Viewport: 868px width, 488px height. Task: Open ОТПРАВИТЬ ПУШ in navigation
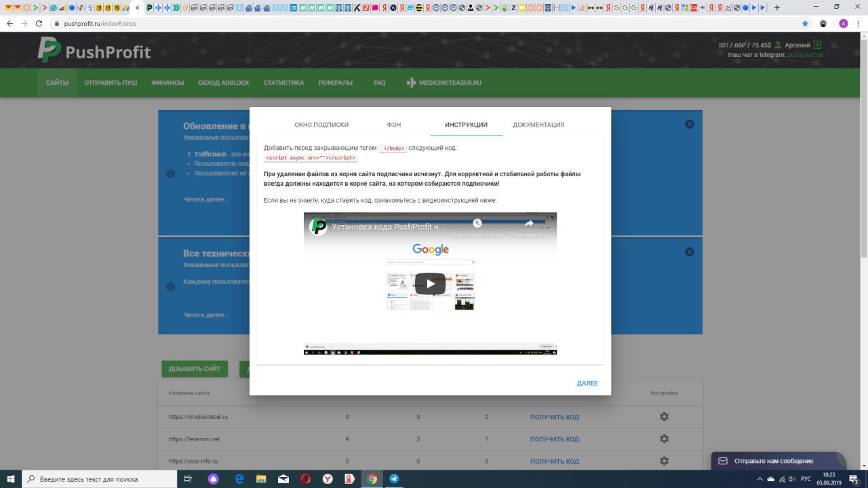tap(111, 83)
